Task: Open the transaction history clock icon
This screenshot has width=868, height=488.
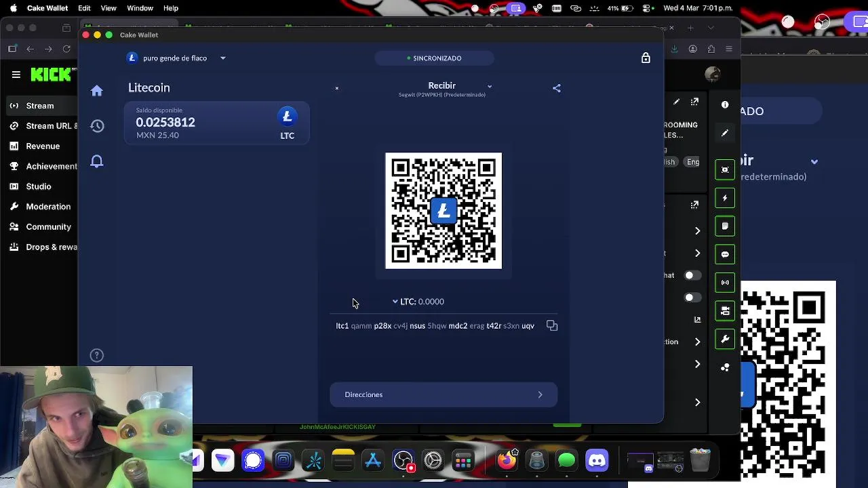Action: 97,126
